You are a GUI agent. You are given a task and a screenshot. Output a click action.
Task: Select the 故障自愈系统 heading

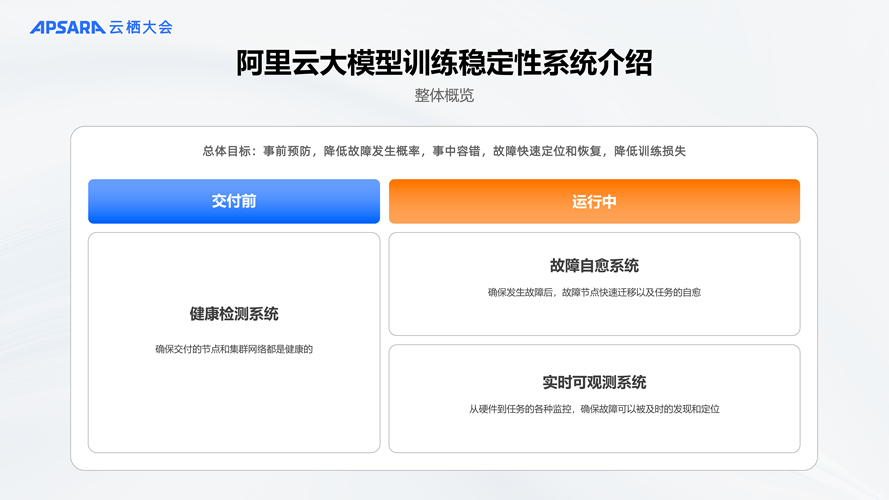594,265
